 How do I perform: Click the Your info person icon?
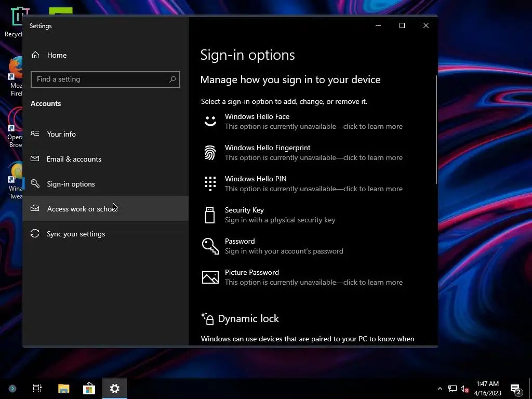[35, 134]
